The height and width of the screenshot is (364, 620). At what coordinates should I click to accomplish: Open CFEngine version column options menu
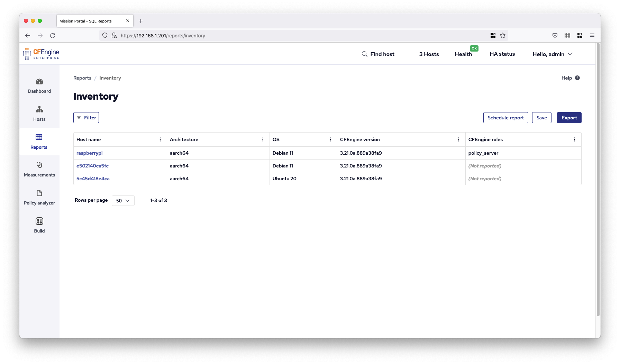pyautogui.click(x=459, y=139)
